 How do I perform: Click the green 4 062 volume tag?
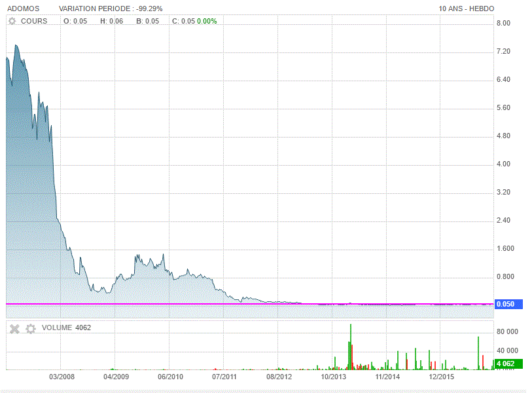(x=508, y=364)
